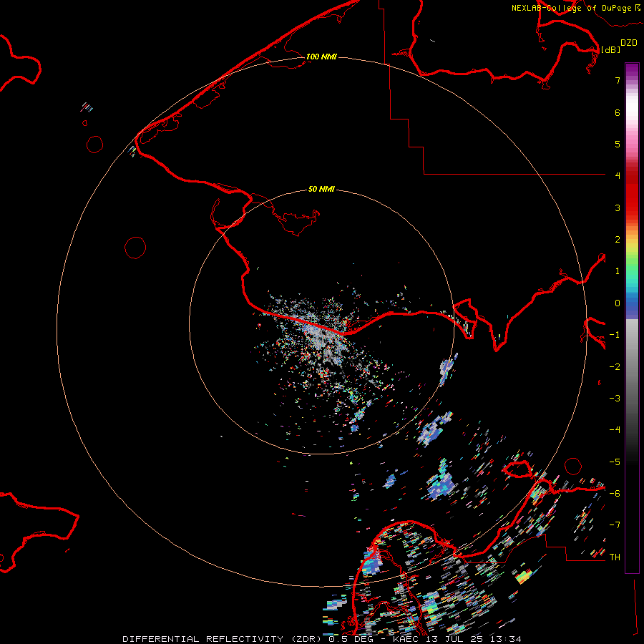Click the color scale value 3

(x=618, y=208)
